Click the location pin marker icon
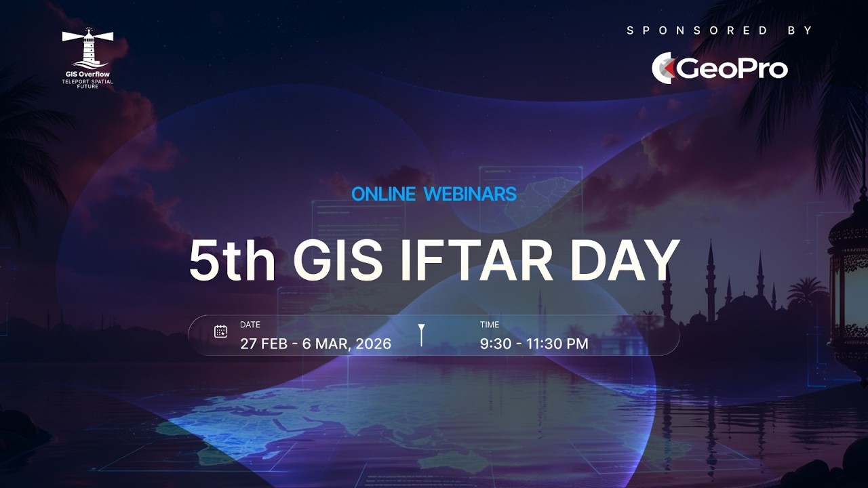Screen dimensions: 868x488 (x=421, y=335)
